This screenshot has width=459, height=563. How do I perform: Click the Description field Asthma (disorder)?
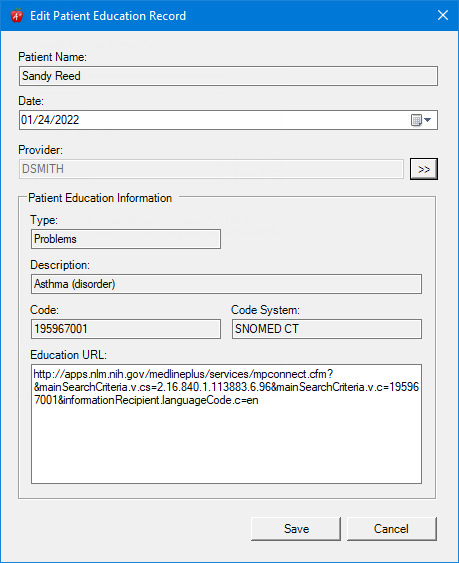point(226,284)
